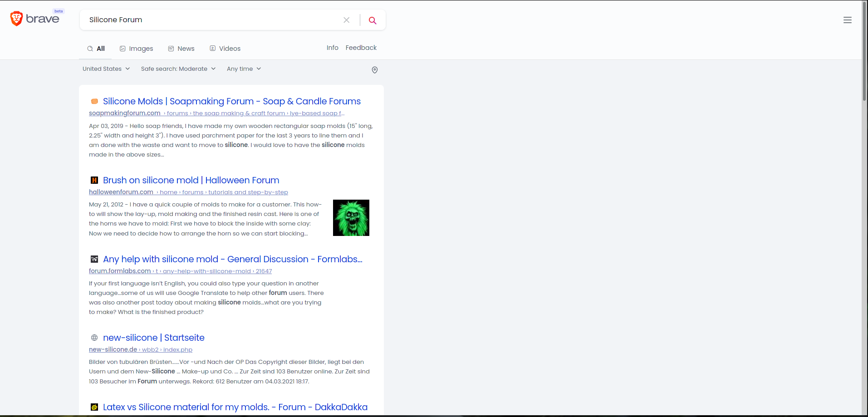868x417 pixels.
Task: Expand the Any time filter dropdown
Action: [244, 69]
